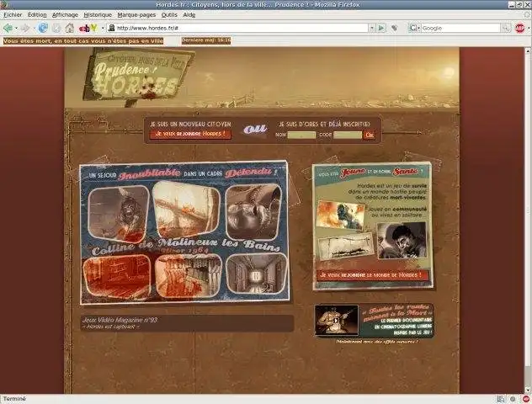Click the gas mask postcard thumbnail
Viewport: 532px width, 404px height.
tap(253, 211)
